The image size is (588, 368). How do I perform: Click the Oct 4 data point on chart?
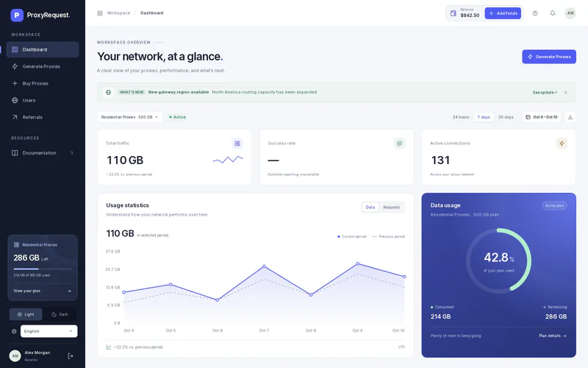click(124, 292)
